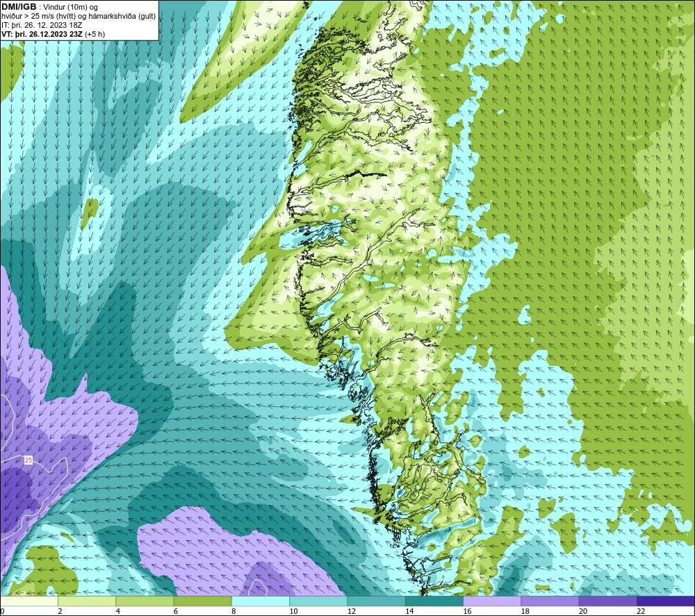The width and height of the screenshot is (695, 616).
Task: Click the legend value "12"
Action: point(352,611)
